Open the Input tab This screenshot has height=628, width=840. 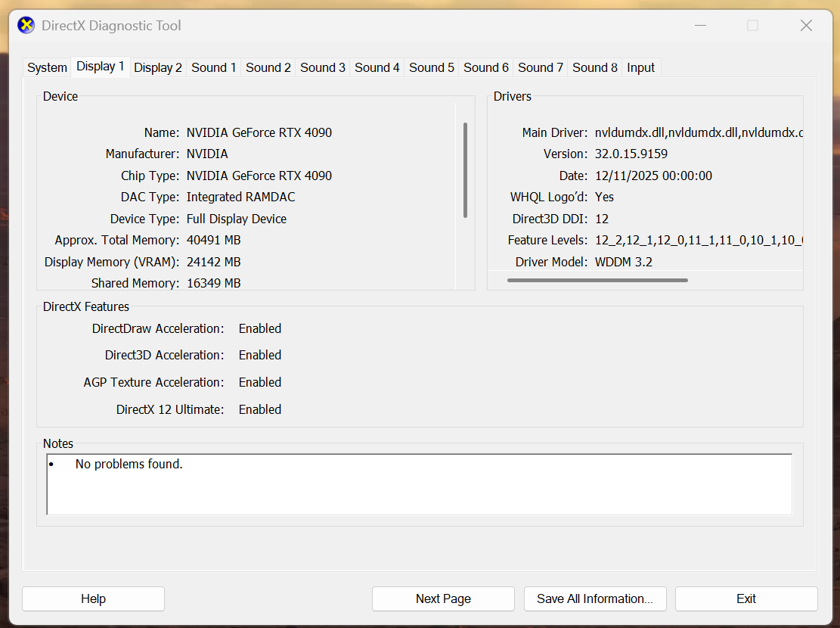[x=640, y=67]
